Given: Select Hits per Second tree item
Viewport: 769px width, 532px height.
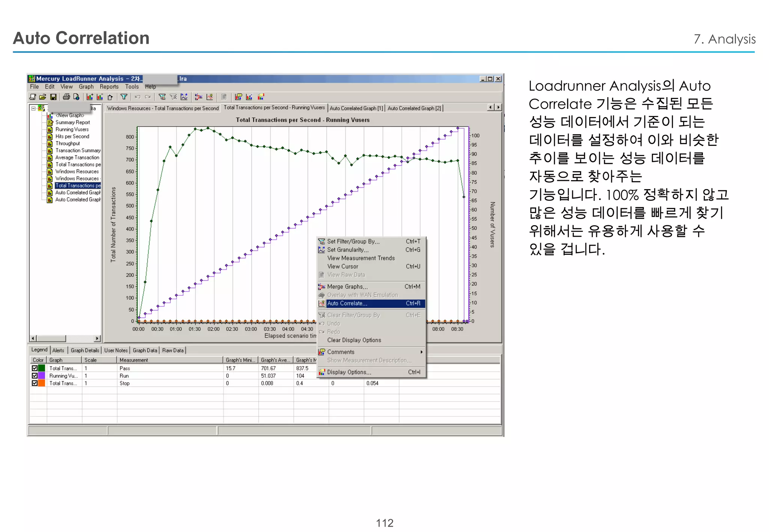Looking at the screenshot, I should (x=72, y=137).
